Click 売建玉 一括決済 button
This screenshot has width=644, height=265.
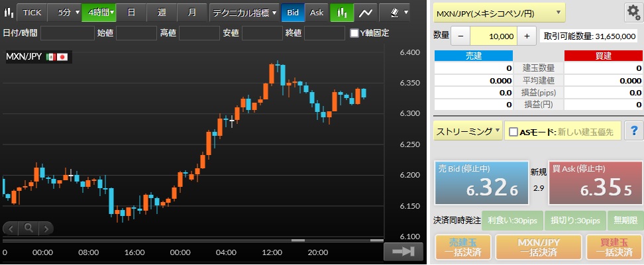pyautogui.click(x=463, y=247)
